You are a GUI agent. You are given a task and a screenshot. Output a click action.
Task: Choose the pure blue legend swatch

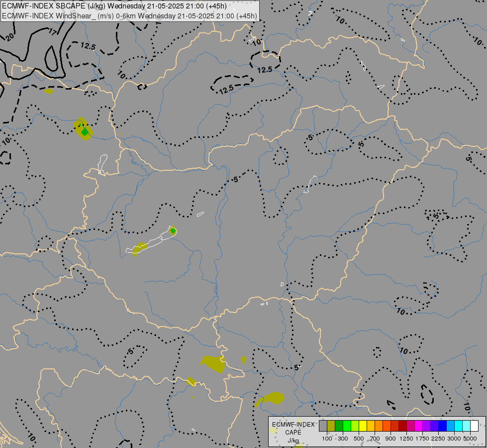click(442, 426)
